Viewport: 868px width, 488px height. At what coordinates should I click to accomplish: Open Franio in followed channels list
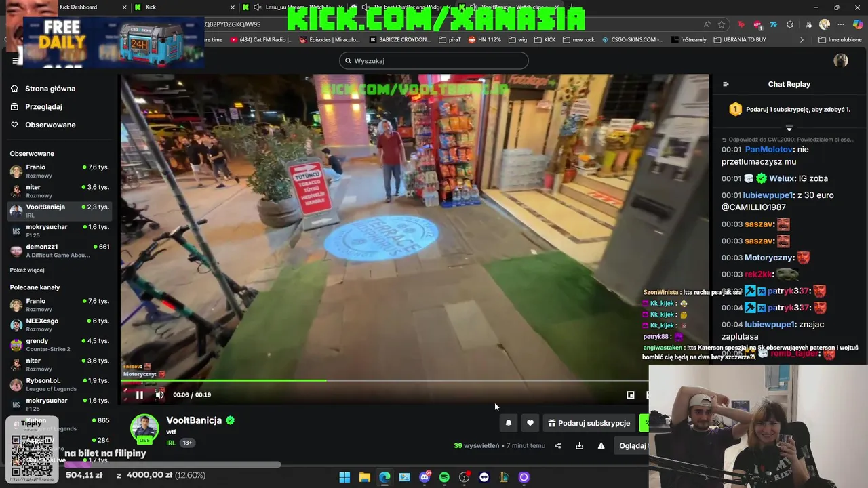coord(59,171)
